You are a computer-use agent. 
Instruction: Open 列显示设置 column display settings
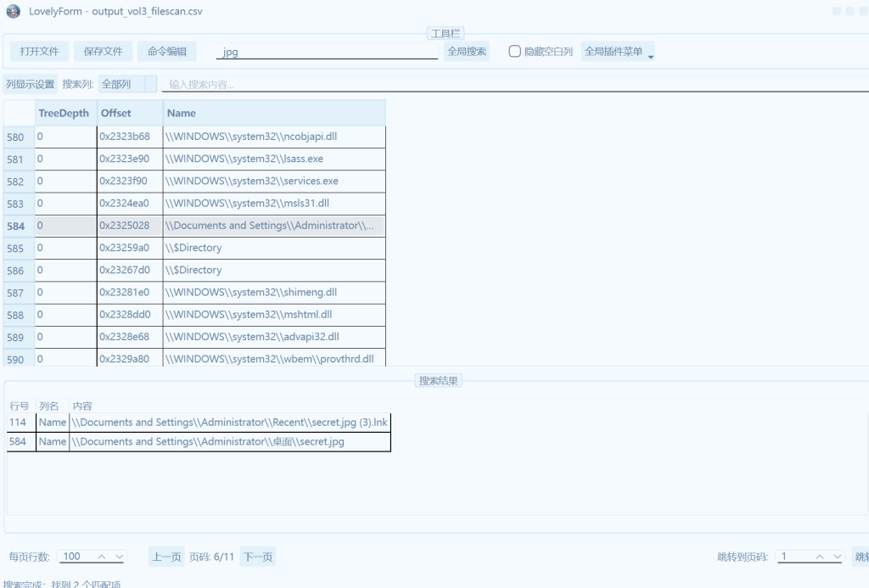point(30,84)
